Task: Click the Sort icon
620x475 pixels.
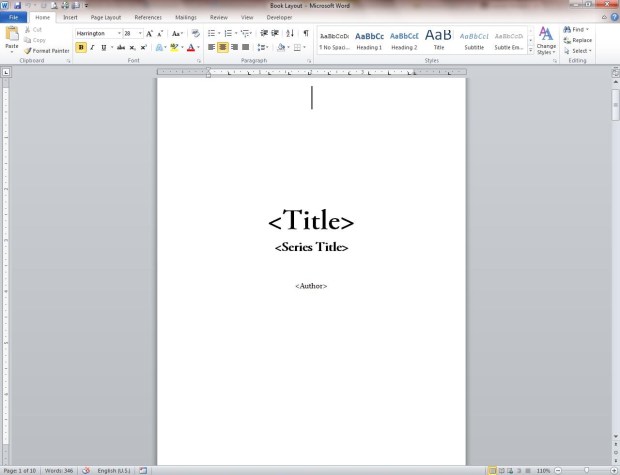Action: (x=290, y=34)
